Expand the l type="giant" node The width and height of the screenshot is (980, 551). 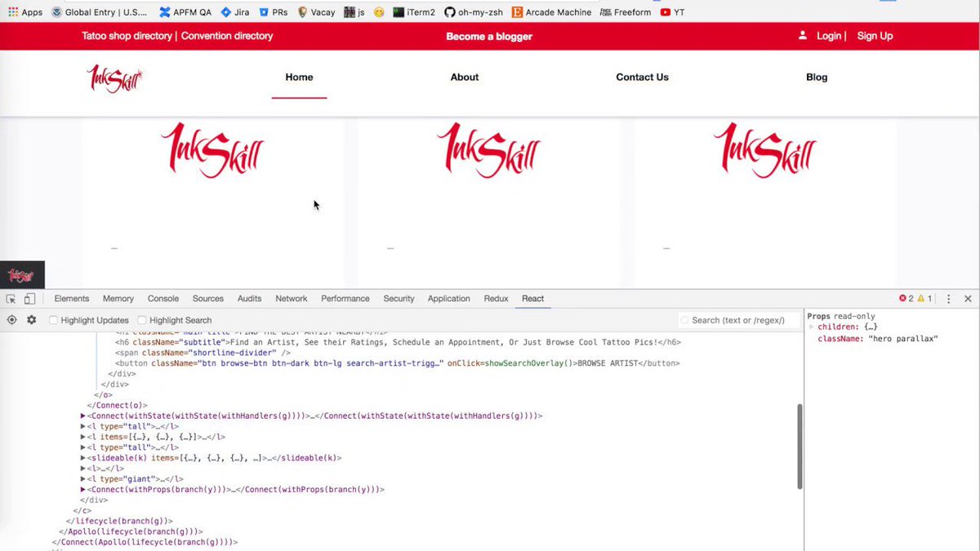[83, 479]
